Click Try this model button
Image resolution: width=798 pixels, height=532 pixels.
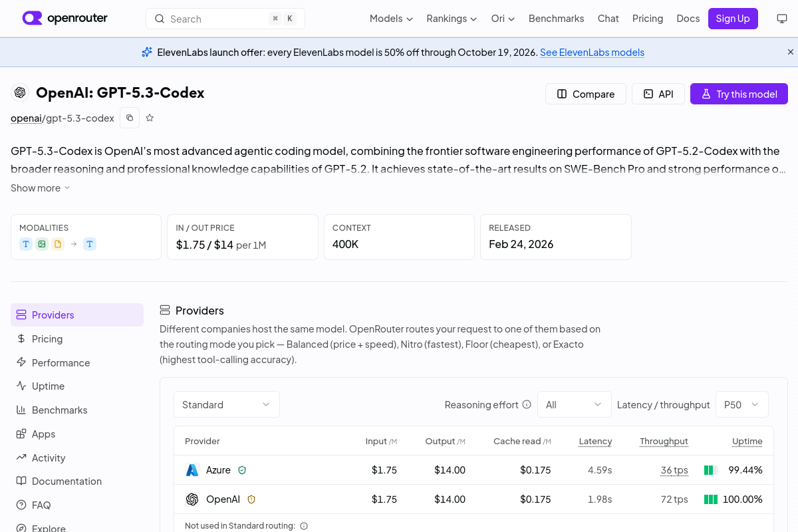coord(739,94)
